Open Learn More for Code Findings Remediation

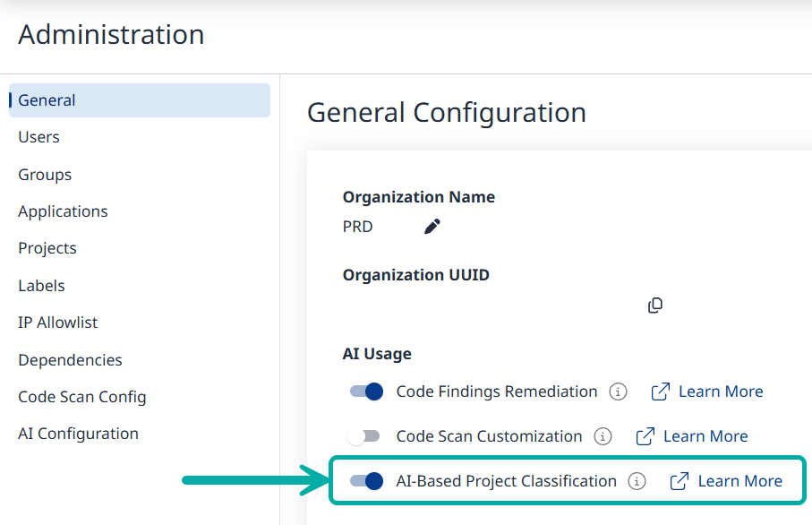721,392
